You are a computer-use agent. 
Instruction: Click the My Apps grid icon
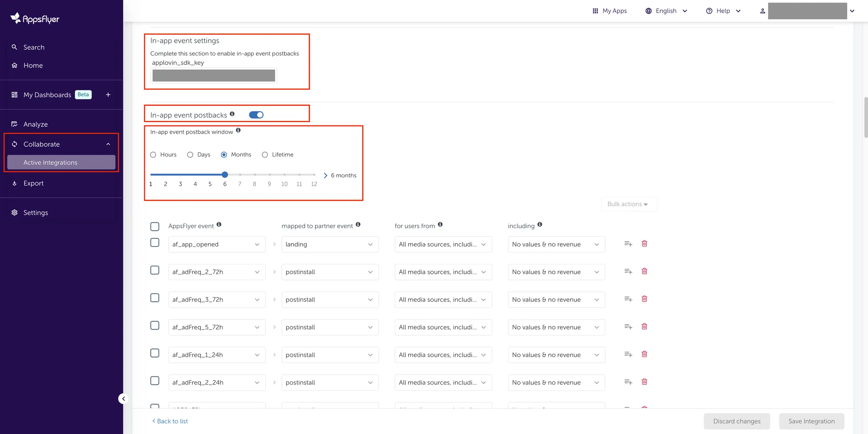(x=595, y=11)
